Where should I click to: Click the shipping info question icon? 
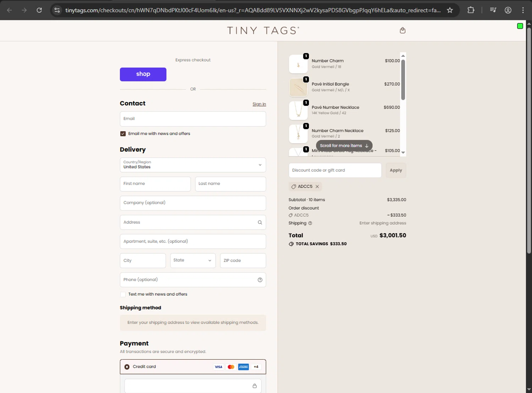pos(310,223)
